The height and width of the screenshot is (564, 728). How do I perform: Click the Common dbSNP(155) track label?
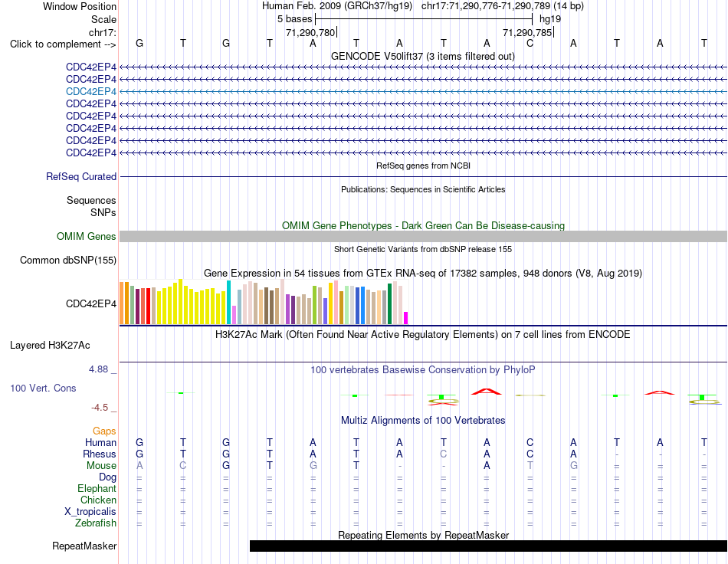coord(68,260)
